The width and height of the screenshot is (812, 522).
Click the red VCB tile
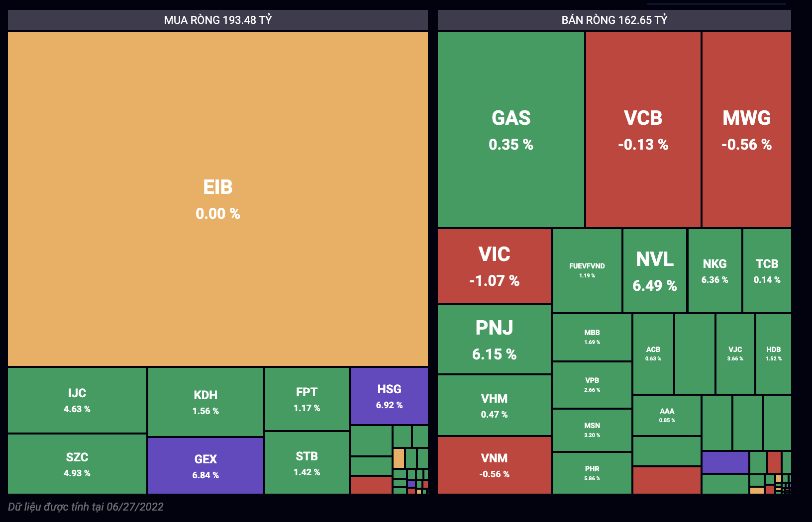click(x=643, y=130)
